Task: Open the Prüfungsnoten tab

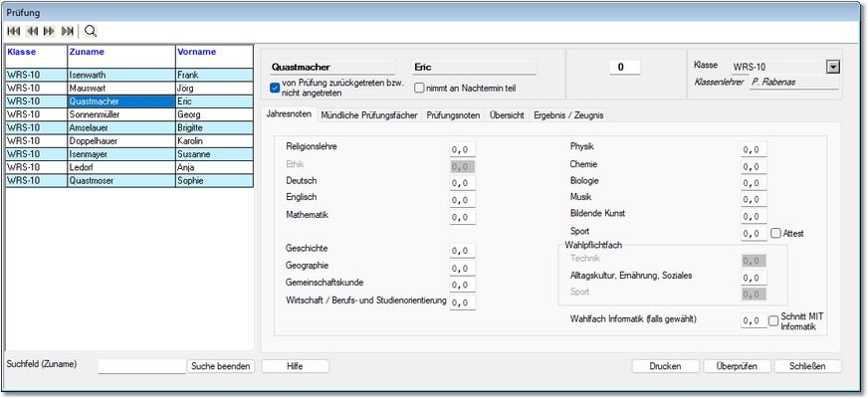Action: click(x=453, y=115)
